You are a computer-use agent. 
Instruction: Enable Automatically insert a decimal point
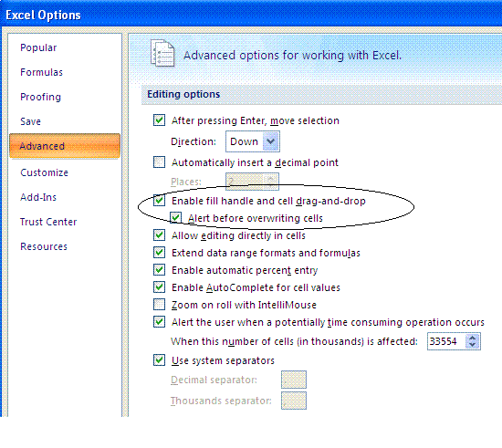tap(159, 162)
